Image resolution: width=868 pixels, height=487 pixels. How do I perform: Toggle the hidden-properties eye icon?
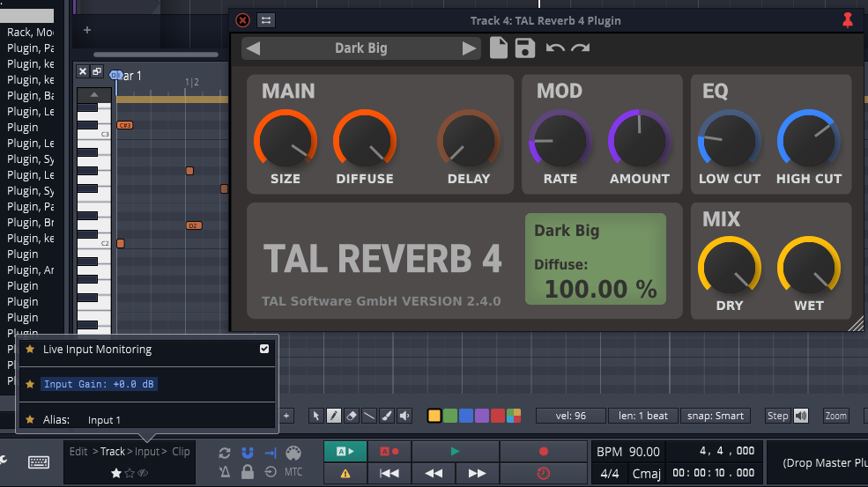click(143, 473)
